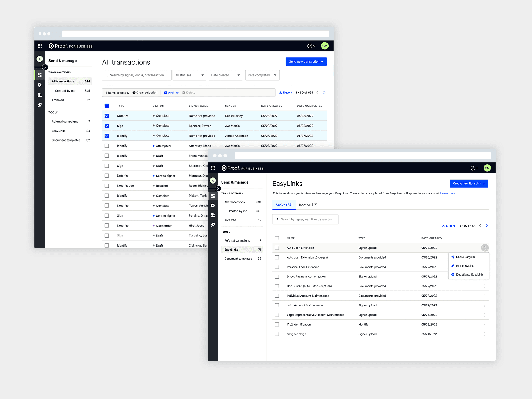532x399 pixels.
Task: Open rocket icon in EasyLinks sidebar
Action: click(x=213, y=225)
